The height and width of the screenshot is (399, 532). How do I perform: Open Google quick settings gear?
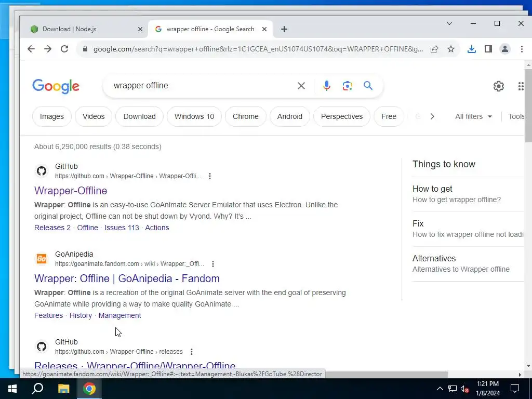coord(498,86)
